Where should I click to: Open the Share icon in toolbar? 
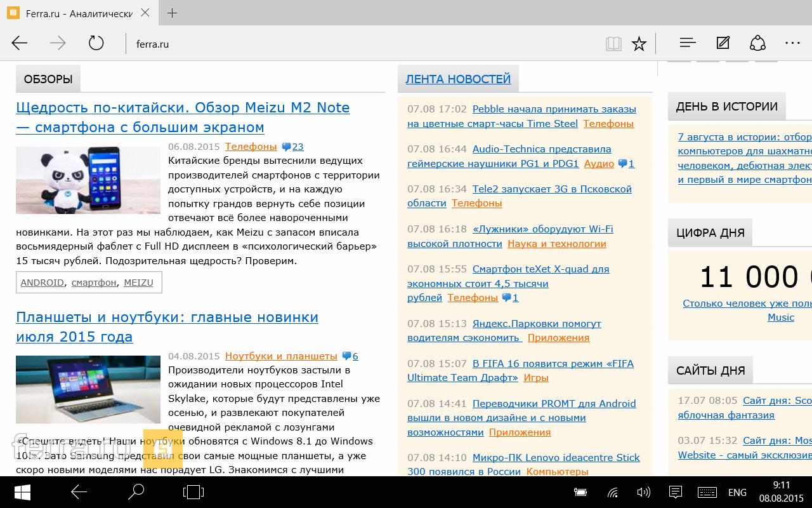click(757, 43)
